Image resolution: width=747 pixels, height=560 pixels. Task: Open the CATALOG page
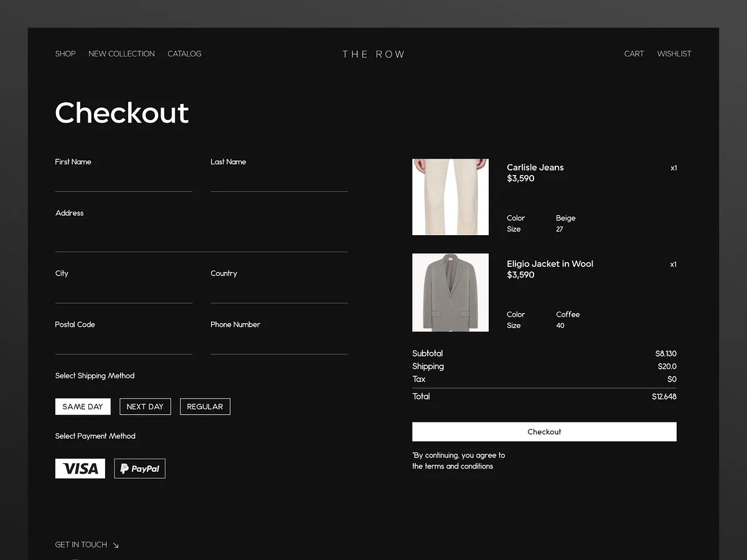point(184,54)
